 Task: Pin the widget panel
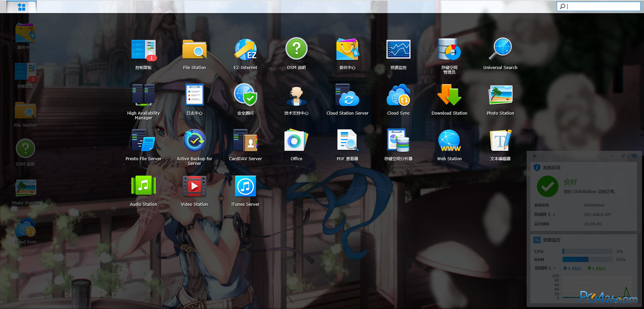pos(623,156)
